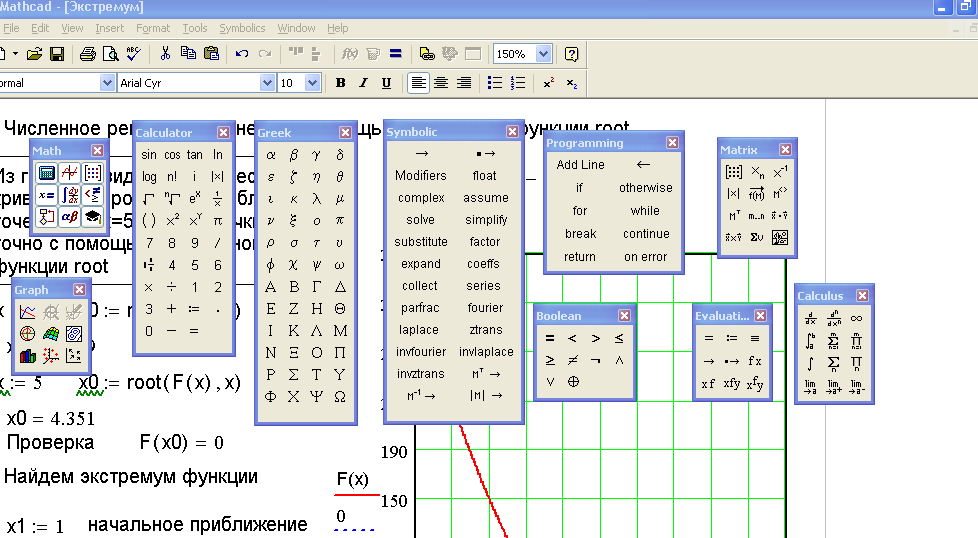Open the Window menu
978x538 pixels.
(296, 28)
